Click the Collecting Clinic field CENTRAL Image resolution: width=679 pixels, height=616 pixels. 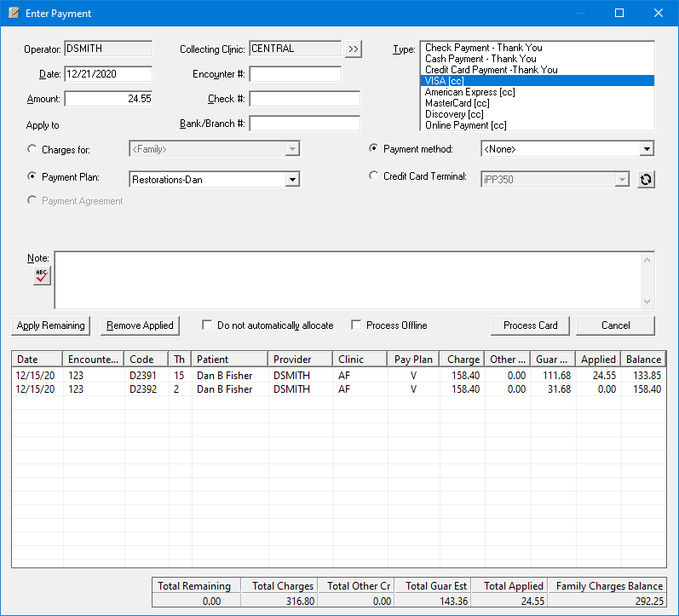point(296,49)
